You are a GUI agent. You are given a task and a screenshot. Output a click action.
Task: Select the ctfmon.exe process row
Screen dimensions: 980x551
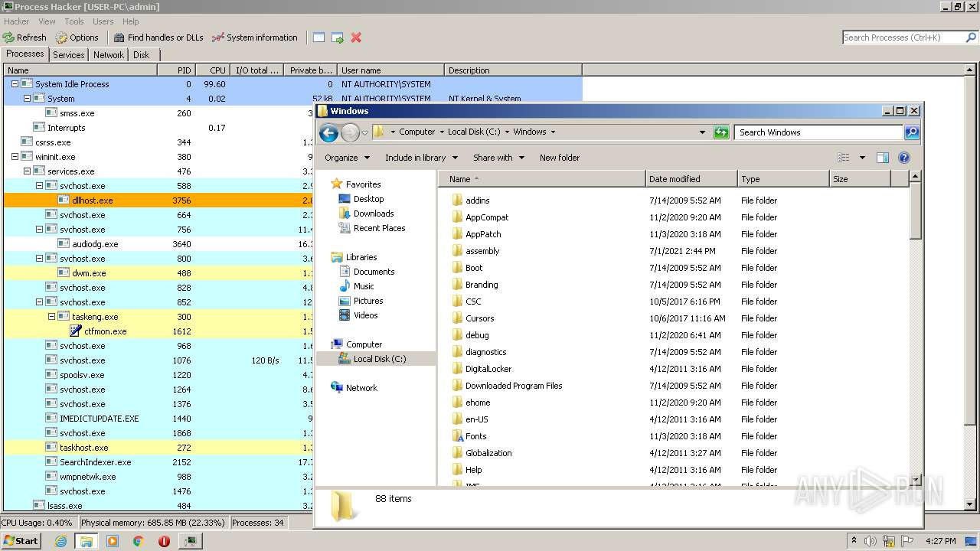tap(159, 331)
